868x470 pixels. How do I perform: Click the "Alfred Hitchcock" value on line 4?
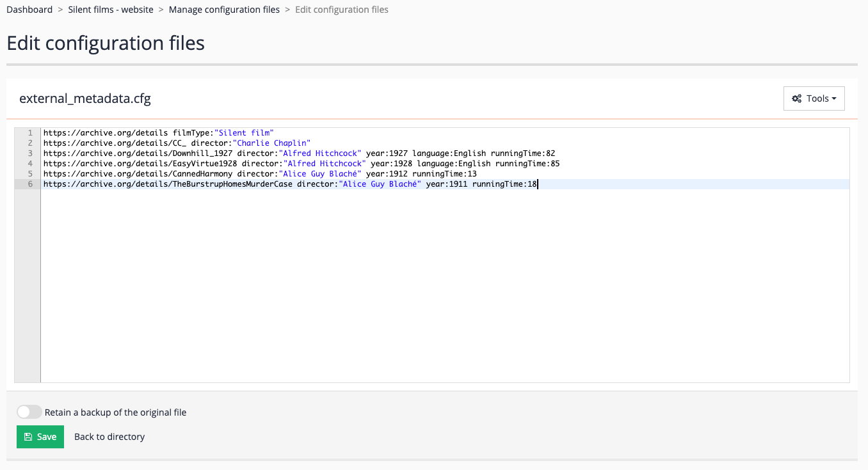(326, 163)
